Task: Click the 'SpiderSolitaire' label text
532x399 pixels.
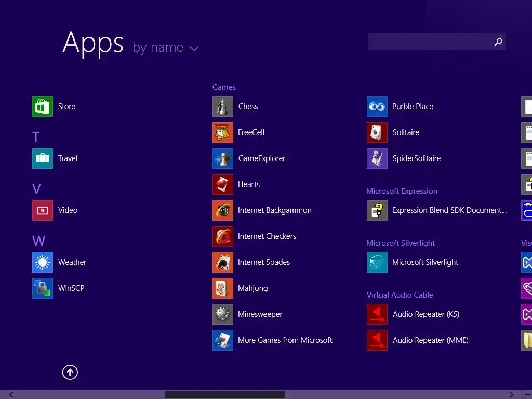Action: pos(417,158)
